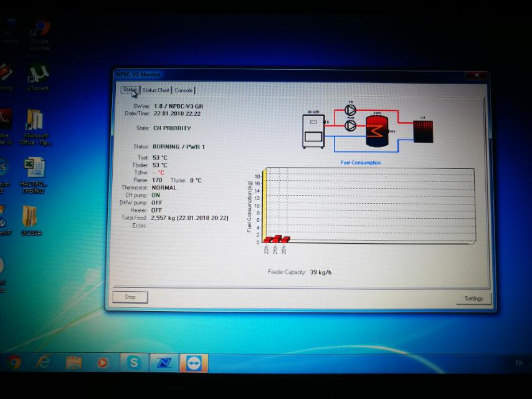Open the Excel file on the desktop
This screenshot has width=532, height=399.
pos(34,170)
